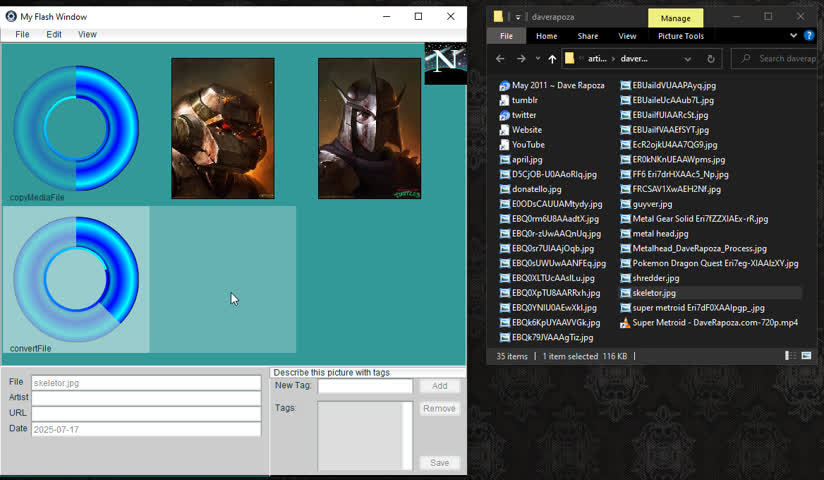Click in the New Tag input field
The width and height of the screenshot is (824, 480).
point(365,386)
